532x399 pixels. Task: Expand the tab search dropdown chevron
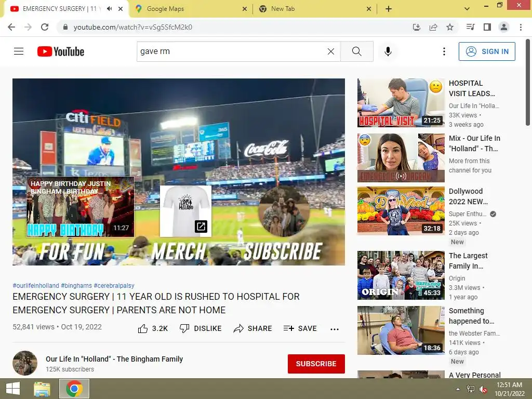click(467, 9)
